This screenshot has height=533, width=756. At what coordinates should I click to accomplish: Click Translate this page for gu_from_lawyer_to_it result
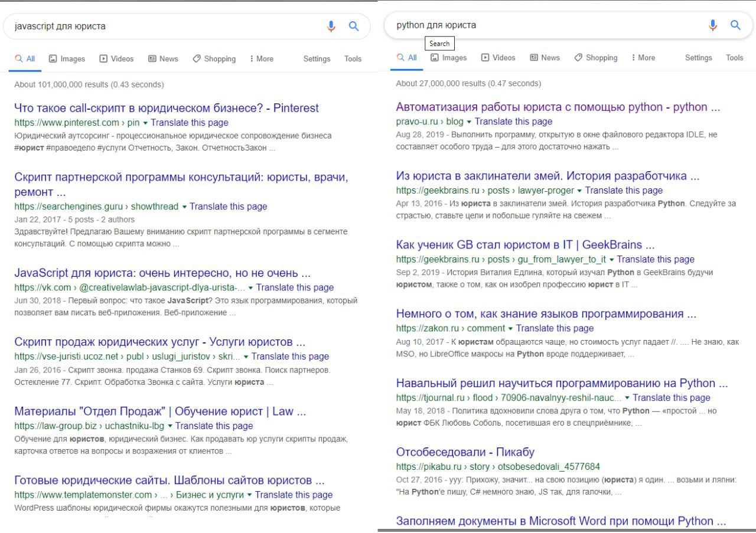click(x=656, y=259)
